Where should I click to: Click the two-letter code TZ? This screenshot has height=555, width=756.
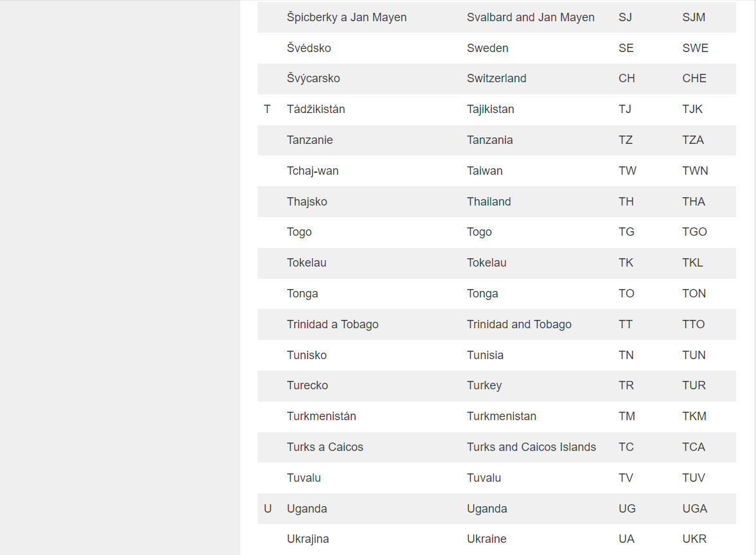pos(626,140)
